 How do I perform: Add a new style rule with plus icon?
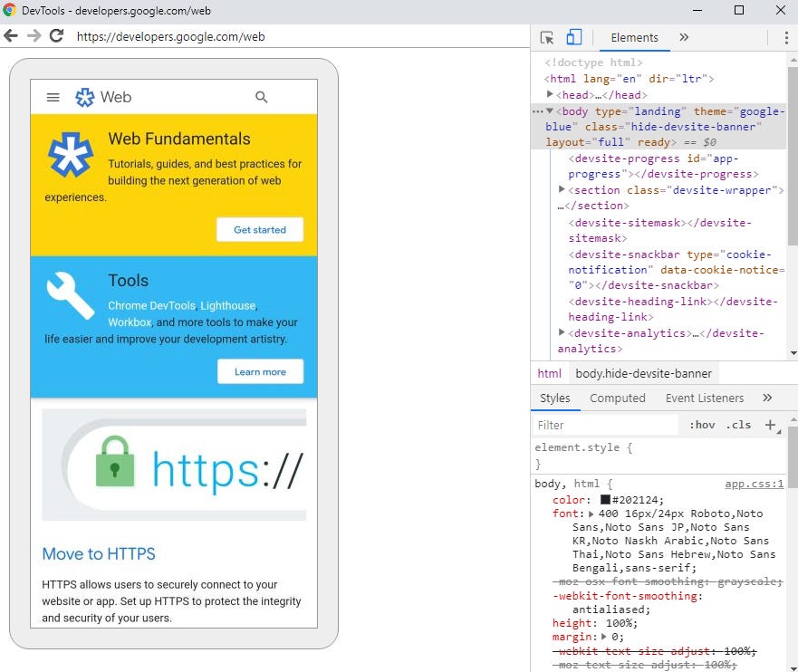click(771, 425)
